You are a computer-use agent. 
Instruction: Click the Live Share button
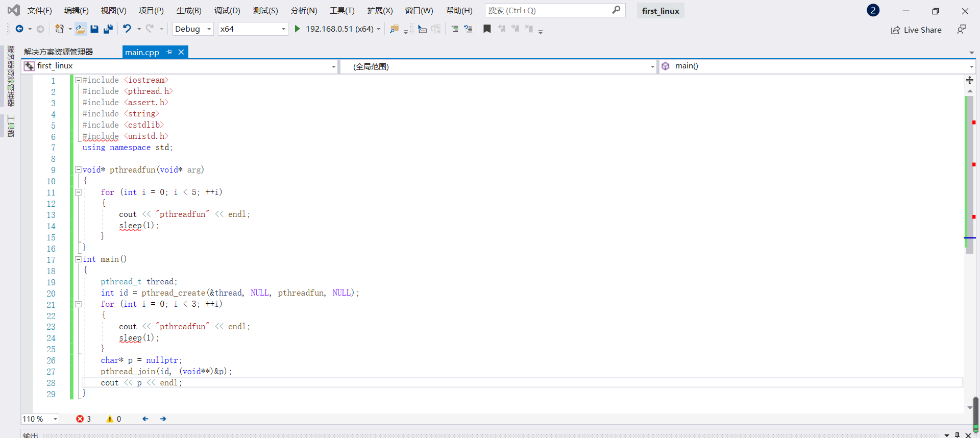(916, 30)
